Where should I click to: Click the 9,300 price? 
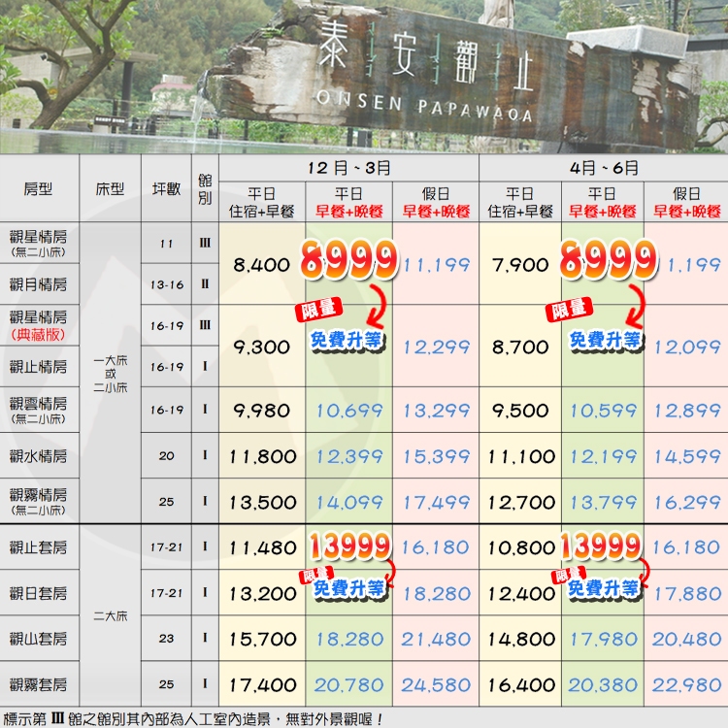pyautogui.click(x=262, y=347)
